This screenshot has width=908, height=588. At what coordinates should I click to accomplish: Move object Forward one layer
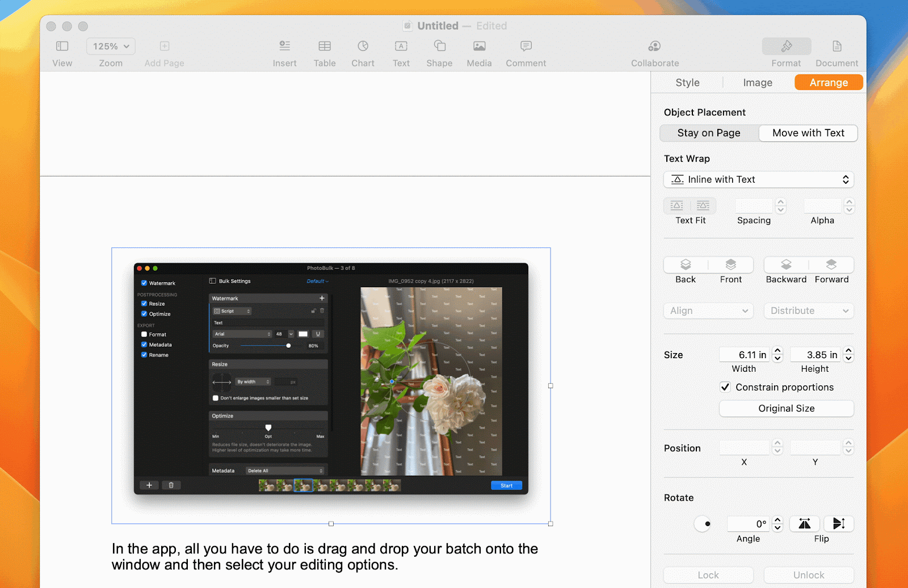(831, 264)
